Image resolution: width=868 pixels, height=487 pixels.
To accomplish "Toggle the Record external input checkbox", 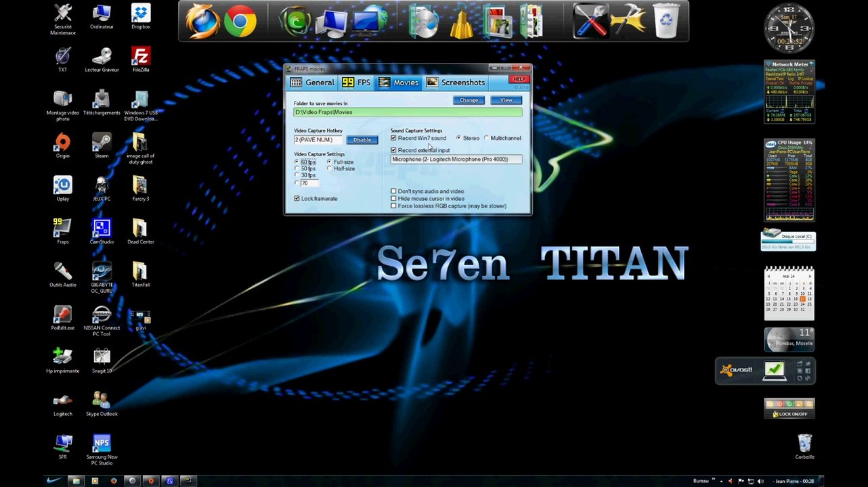I will (393, 150).
